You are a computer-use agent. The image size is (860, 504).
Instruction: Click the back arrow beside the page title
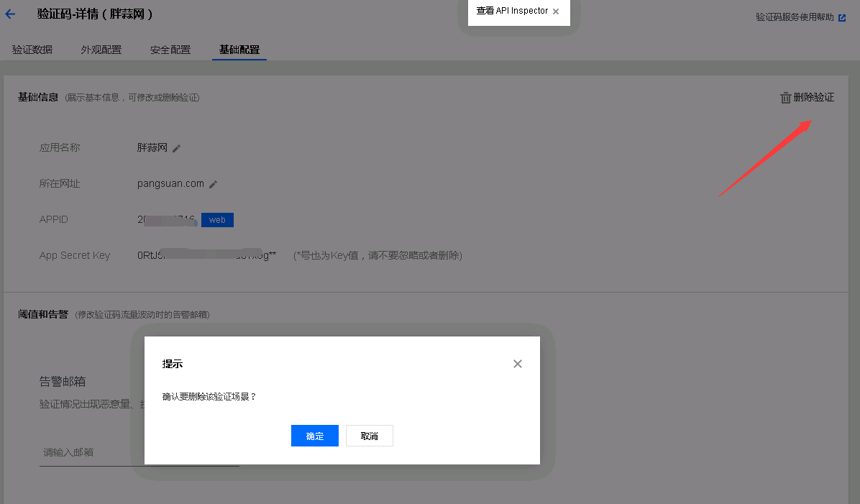click(10, 14)
